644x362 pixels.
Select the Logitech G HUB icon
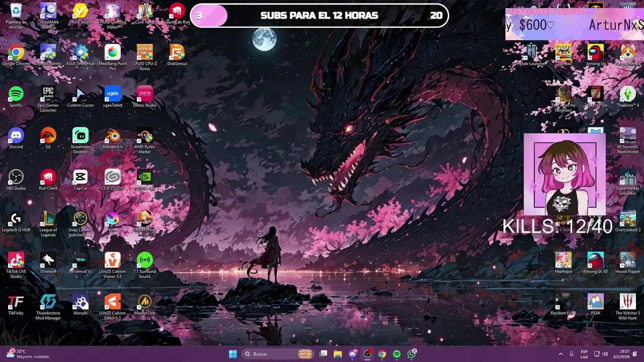[x=16, y=219]
